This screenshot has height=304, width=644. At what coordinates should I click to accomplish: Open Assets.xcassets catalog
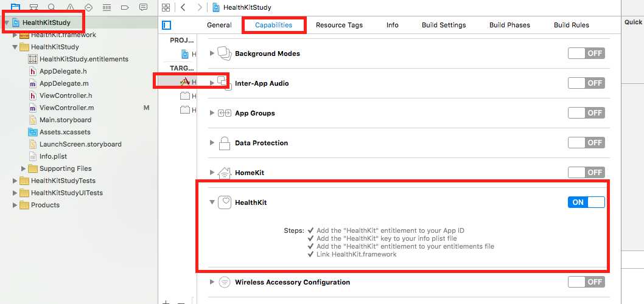pos(65,132)
